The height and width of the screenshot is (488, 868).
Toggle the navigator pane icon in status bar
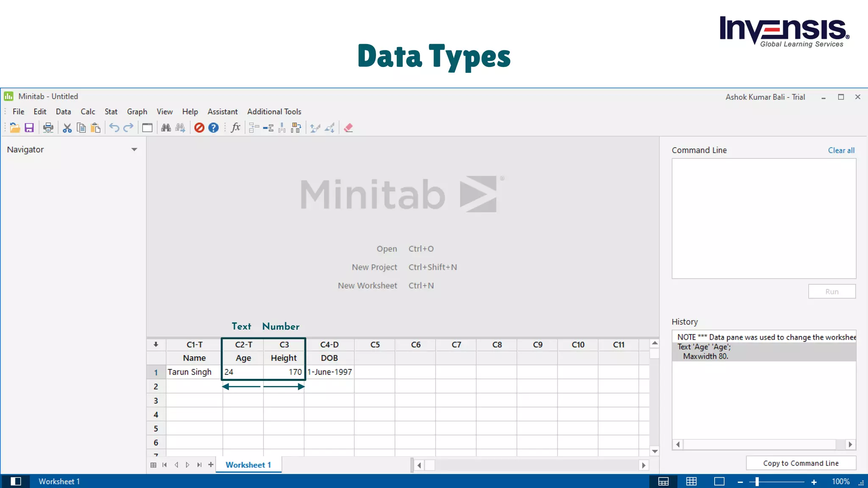pos(16,482)
